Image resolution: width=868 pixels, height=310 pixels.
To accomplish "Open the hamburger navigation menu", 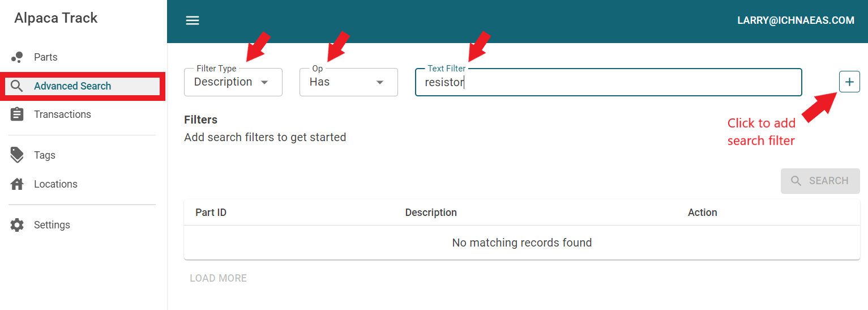I will [193, 20].
